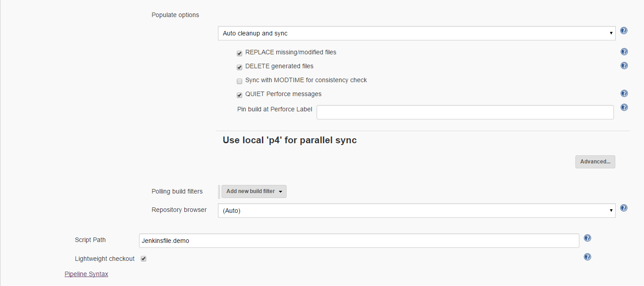
Task: Open the Pipeline Syntax link
Action: click(x=86, y=274)
